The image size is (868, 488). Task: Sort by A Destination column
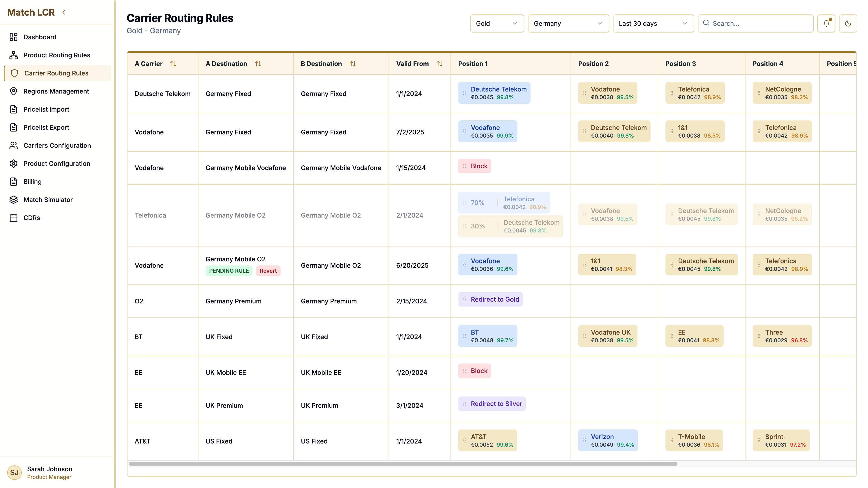pos(258,64)
